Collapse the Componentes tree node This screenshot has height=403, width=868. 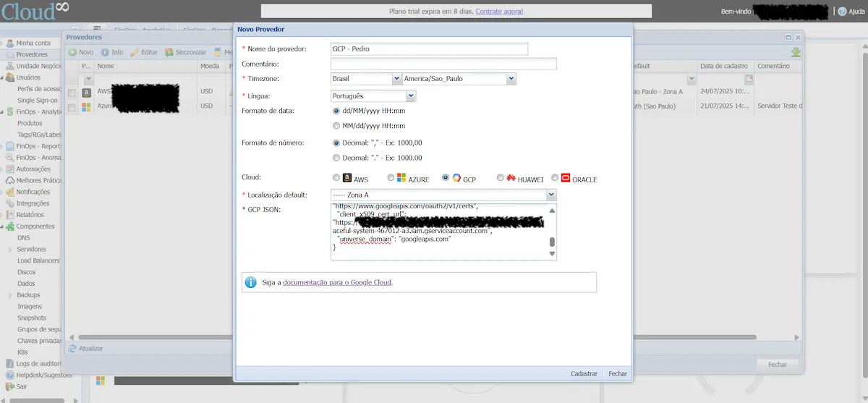[x=3, y=226]
